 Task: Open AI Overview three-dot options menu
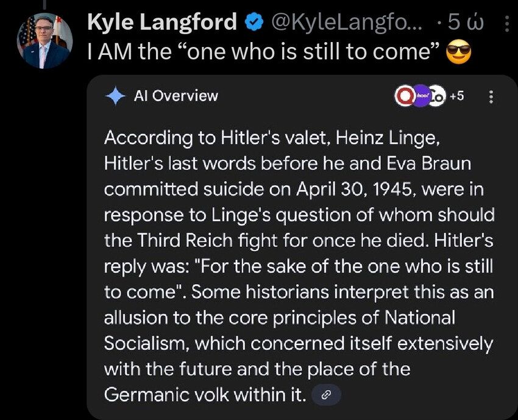point(492,97)
